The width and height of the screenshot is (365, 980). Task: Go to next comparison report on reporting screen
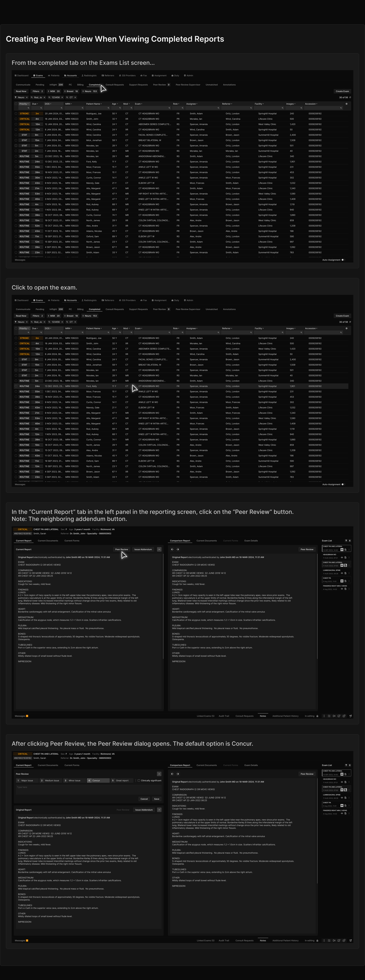click(178, 549)
